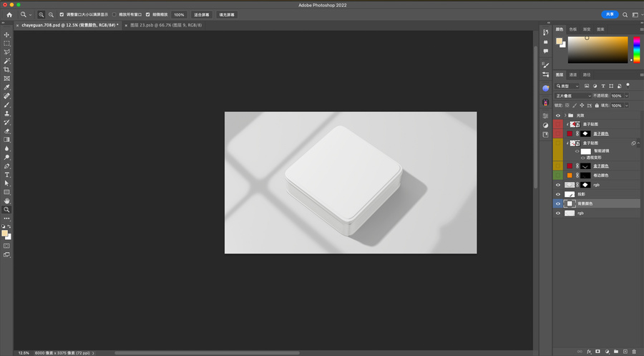
Task: Select the Rectangular Marquee tool
Action: pyautogui.click(x=6, y=44)
